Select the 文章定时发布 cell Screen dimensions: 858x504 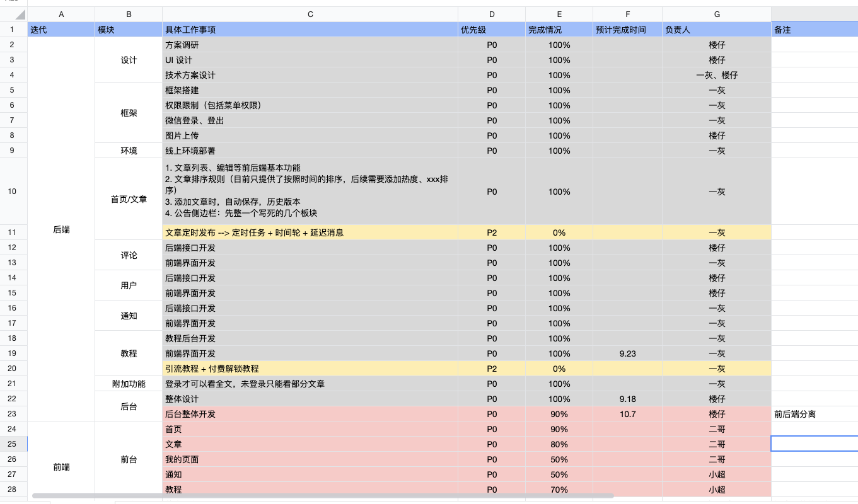click(x=310, y=232)
